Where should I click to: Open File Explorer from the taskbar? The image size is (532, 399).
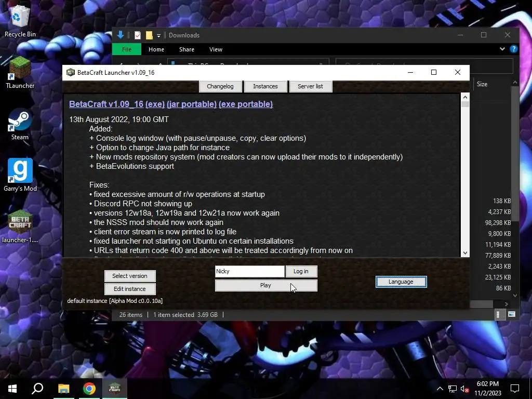pyautogui.click(x=63, y=389)
